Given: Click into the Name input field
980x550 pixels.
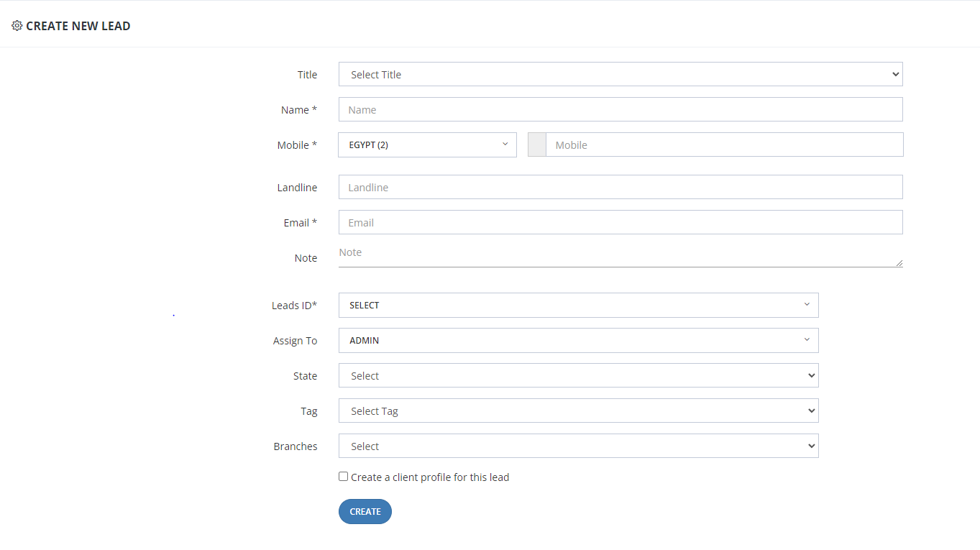Looking at the screenshot, I should click(x=620, y=109).
